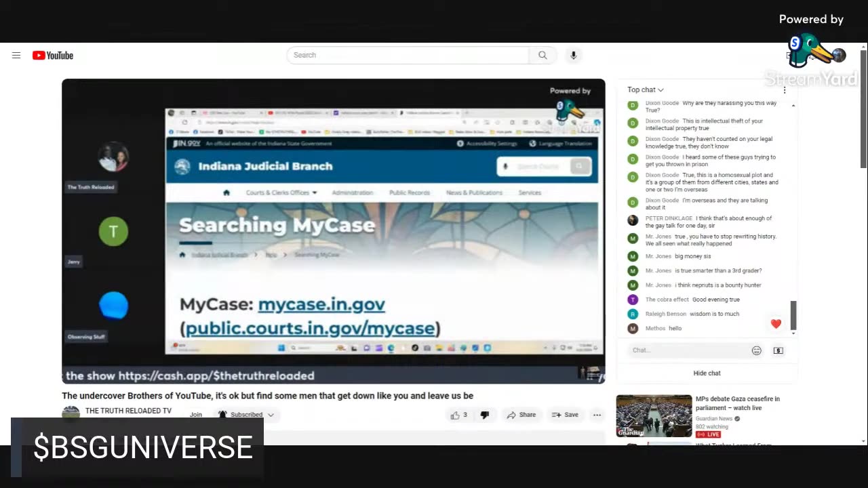The width and height of the screenshot is (868, 488).
Task: Click Methos chat avatar
Action: pos(633,328)
